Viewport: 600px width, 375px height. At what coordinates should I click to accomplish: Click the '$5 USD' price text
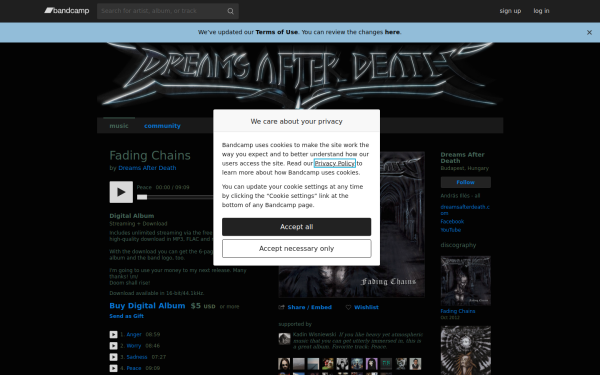(203, 306)
